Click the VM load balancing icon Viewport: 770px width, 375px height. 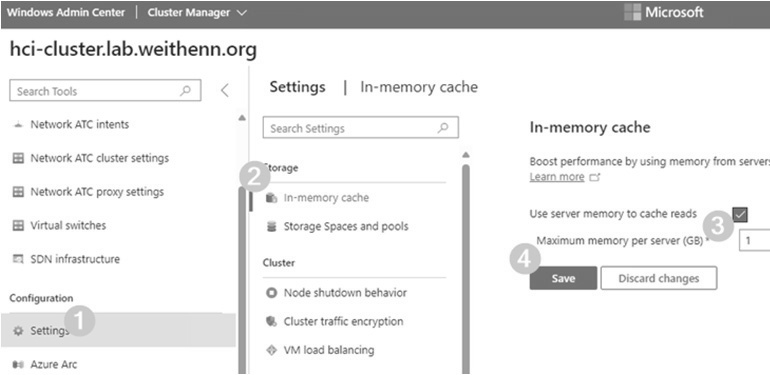coord(271,350)
